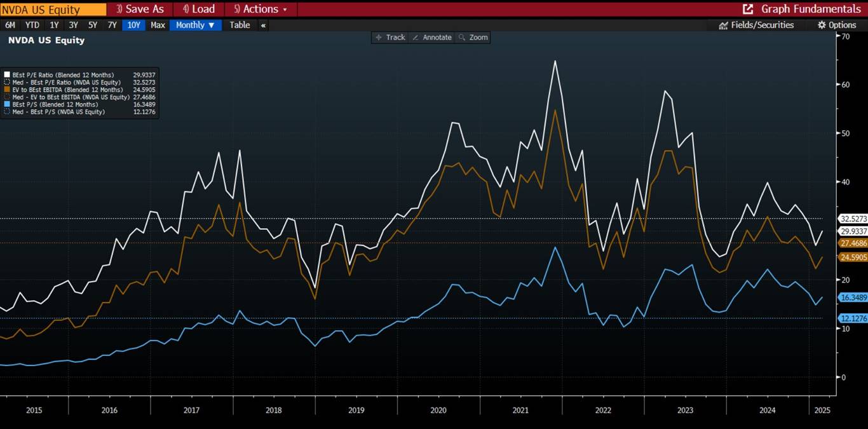
Task: Activate the Annotate tool
Action: (432, 37)
